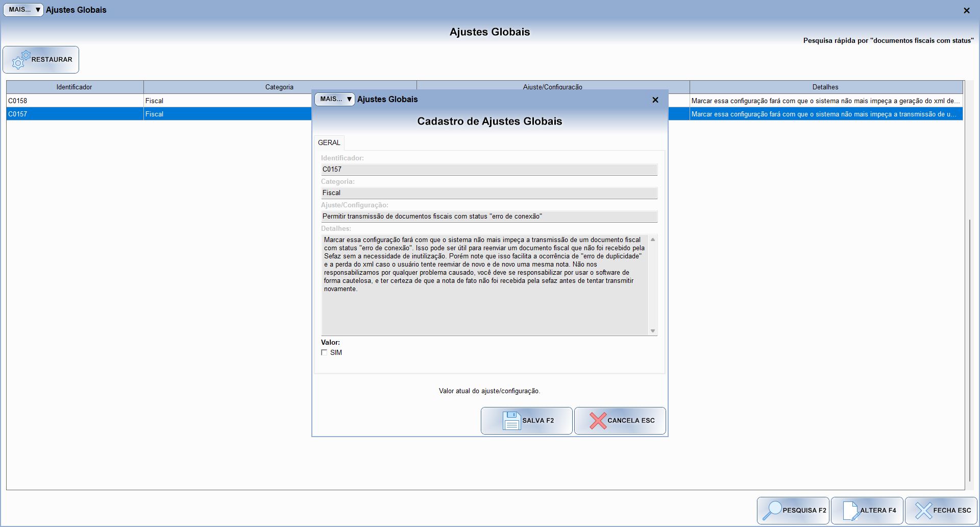Sort by the Detalhes column header

(x=825, y=87)
